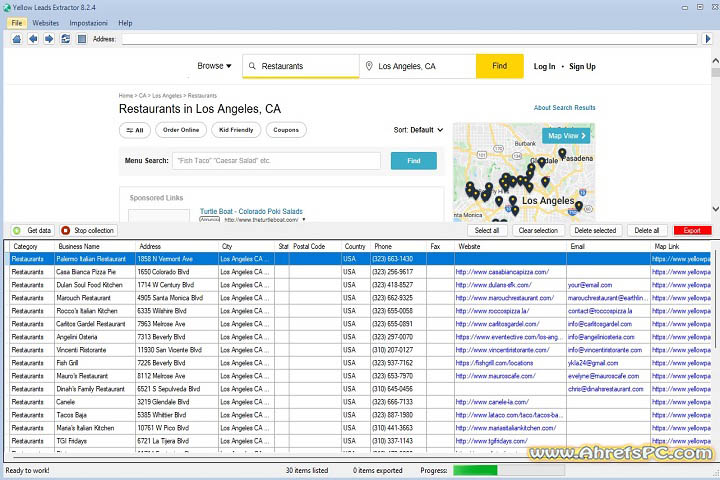The height and width of the screenshot is (480, 720).
Task: Click the green Get data icon
Action: tap(17, 231)
